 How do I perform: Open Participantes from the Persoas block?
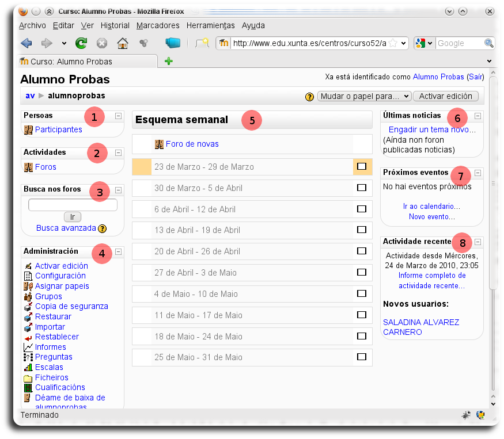(58, 129)
